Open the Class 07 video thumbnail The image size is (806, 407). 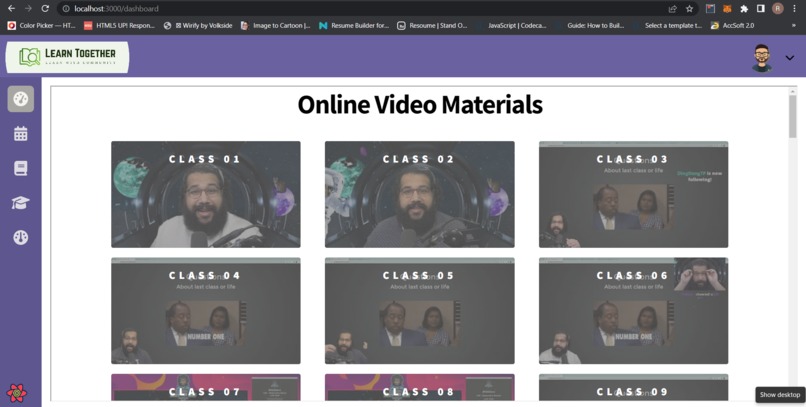(206, 387)
